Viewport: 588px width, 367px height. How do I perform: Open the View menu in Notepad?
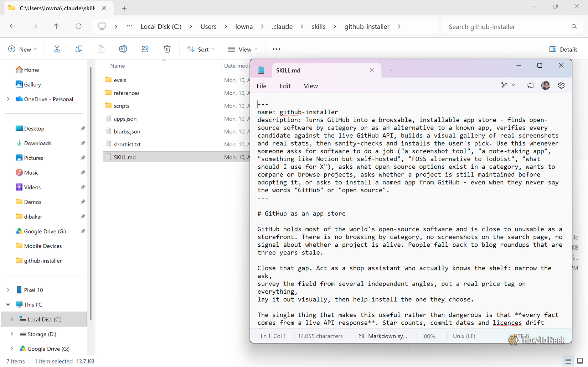[311, 86]
